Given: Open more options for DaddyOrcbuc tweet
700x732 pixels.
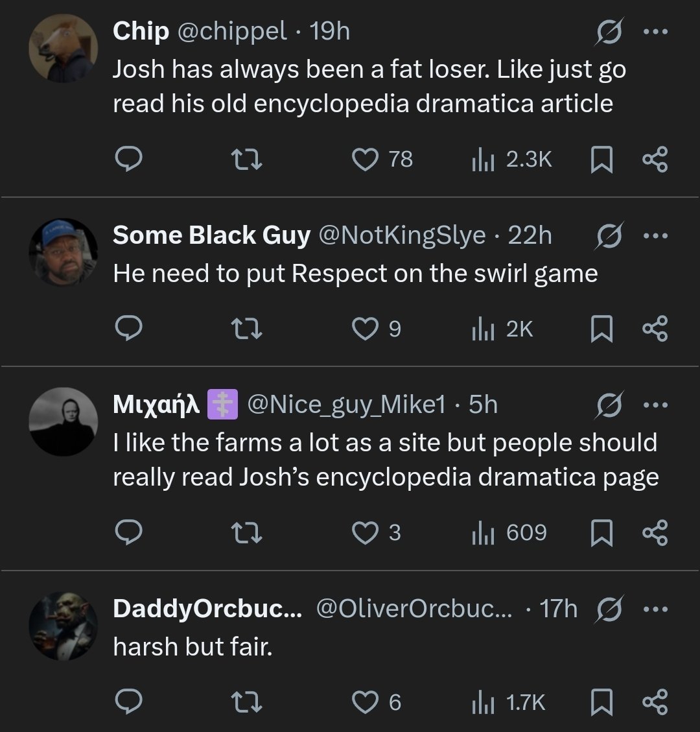Looking at the screenshot, I should click(x=655, y=609).
